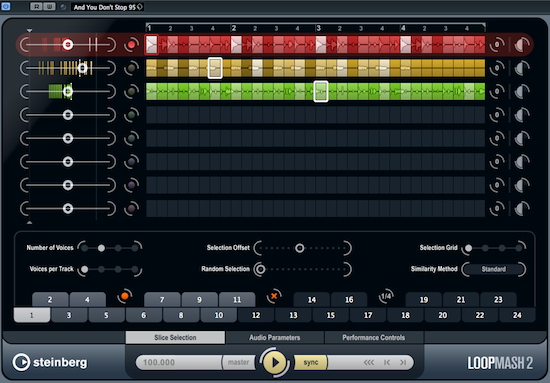Image resolution: width=550 pixels, height=383 pixels.
Task: Click the down arrow above the track list
Action: click(29, 31)
